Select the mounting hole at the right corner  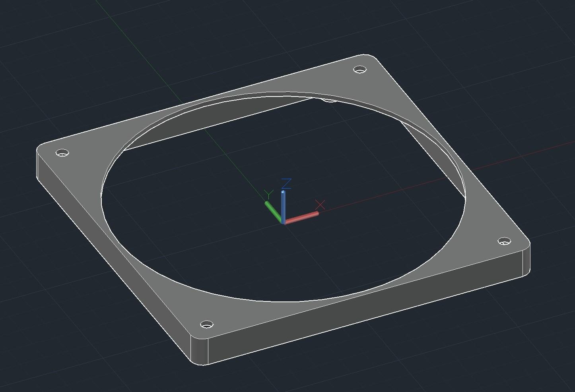pyautogui.click(x=504, y=241)
